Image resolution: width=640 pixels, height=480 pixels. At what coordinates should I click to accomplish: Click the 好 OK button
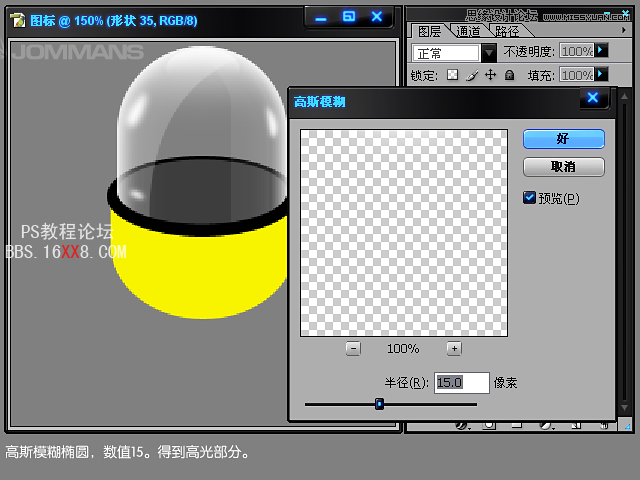pos(563,139)
